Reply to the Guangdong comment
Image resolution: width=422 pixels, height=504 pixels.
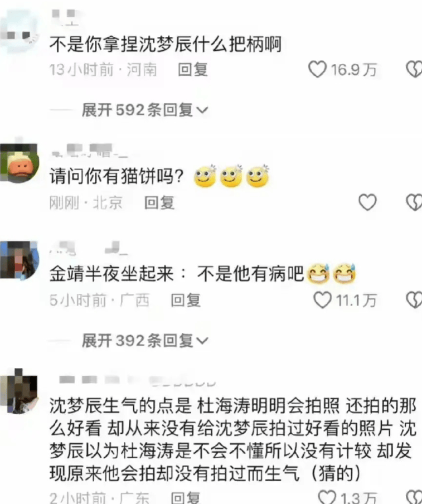click(x=186, y=497)
